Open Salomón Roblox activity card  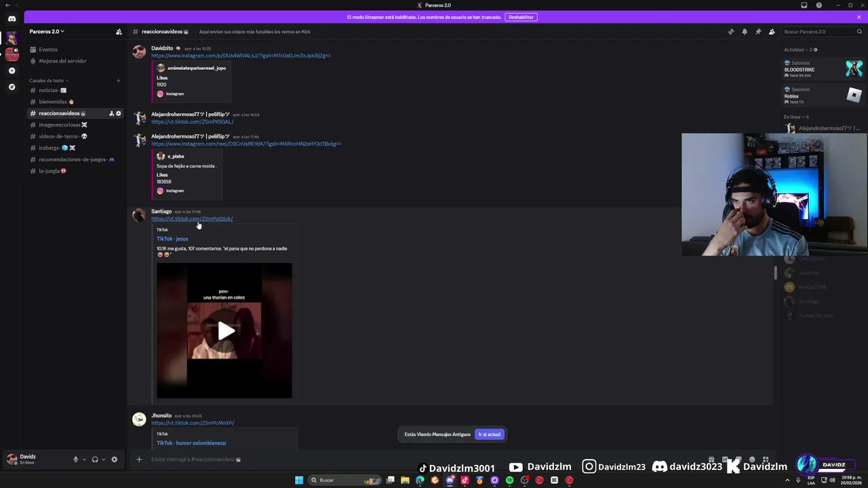(x=823, y=95)
